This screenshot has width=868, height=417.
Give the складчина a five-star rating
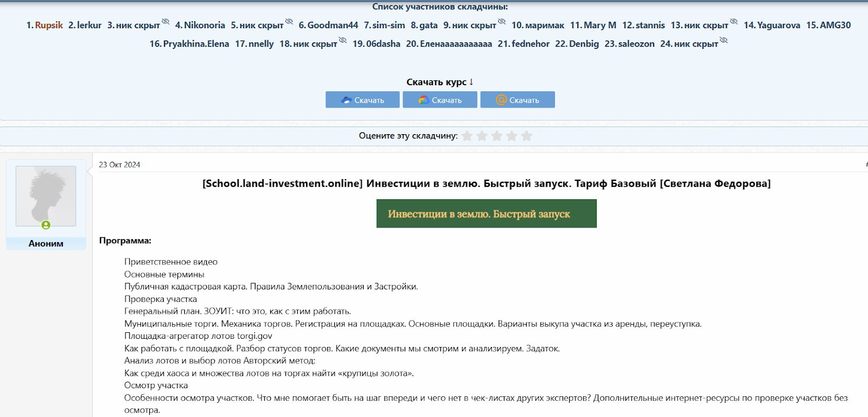(527, 136)
